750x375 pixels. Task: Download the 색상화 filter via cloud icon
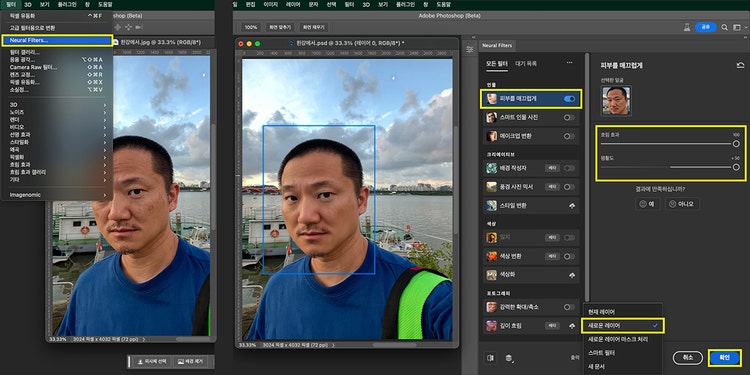(x=572, y=275)
